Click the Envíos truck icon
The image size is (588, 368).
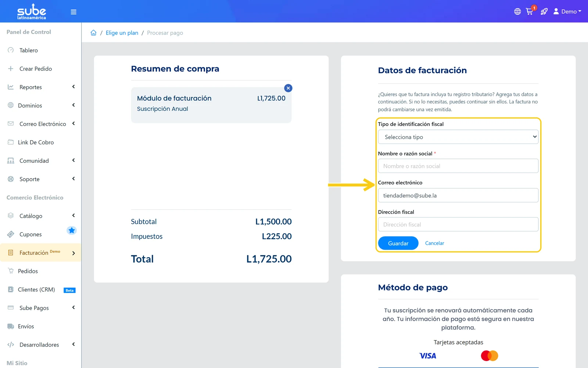(11, 326)
